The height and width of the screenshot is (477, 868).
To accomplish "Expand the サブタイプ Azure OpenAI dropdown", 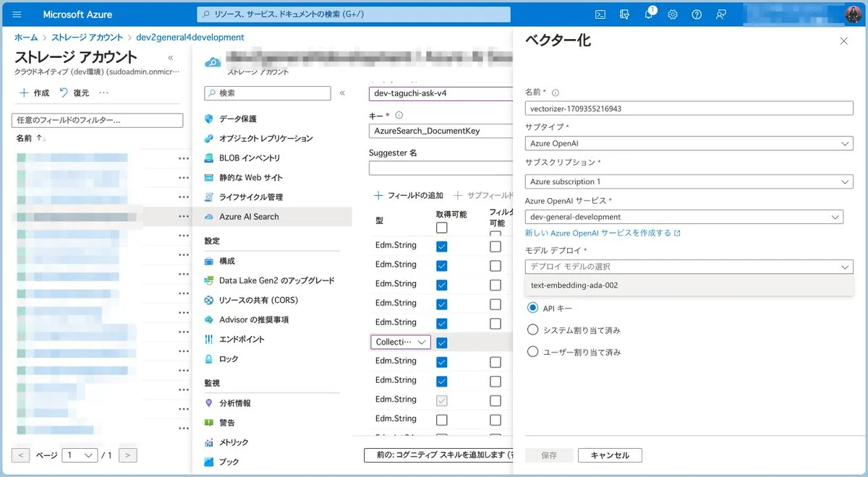I will [689, 144].
